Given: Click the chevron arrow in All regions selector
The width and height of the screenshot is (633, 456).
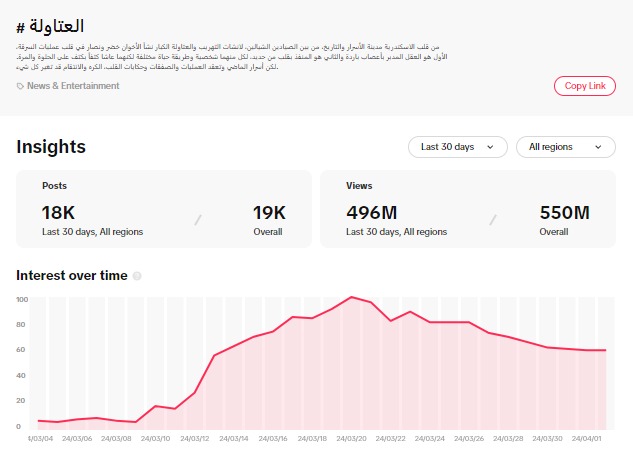Looking at the screenshot, I should pyautogui.click(x=599, y=147).
